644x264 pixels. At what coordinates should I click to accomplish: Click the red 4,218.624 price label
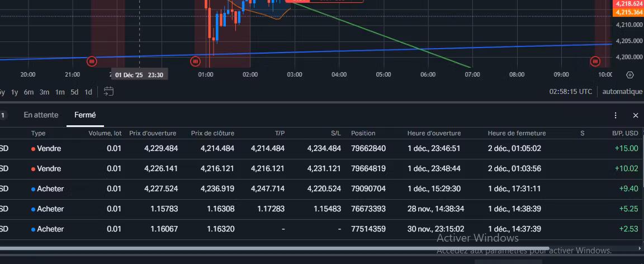[x=628, y=3]
